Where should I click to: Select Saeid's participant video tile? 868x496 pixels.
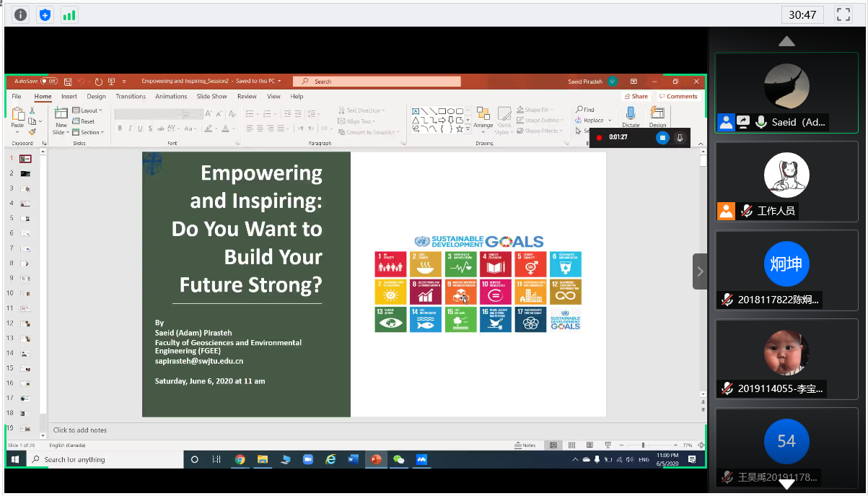click(786, 92)
